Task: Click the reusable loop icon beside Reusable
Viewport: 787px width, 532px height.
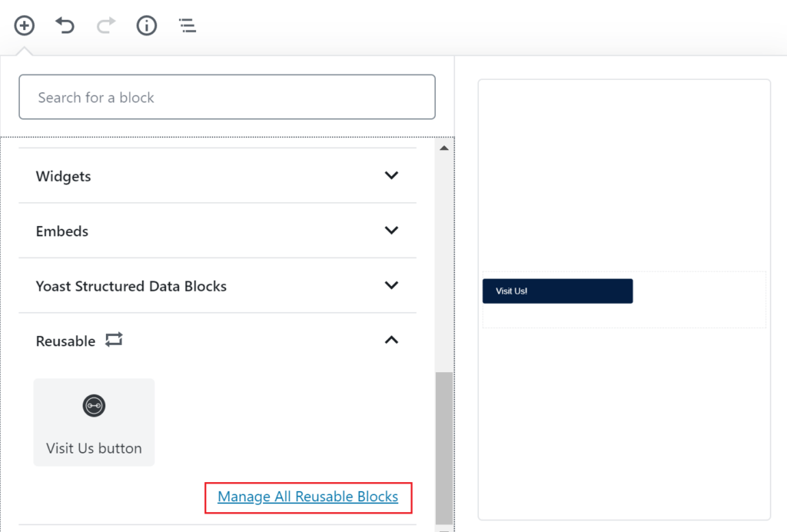Action: pyautogui.click(x=114, y=340)
